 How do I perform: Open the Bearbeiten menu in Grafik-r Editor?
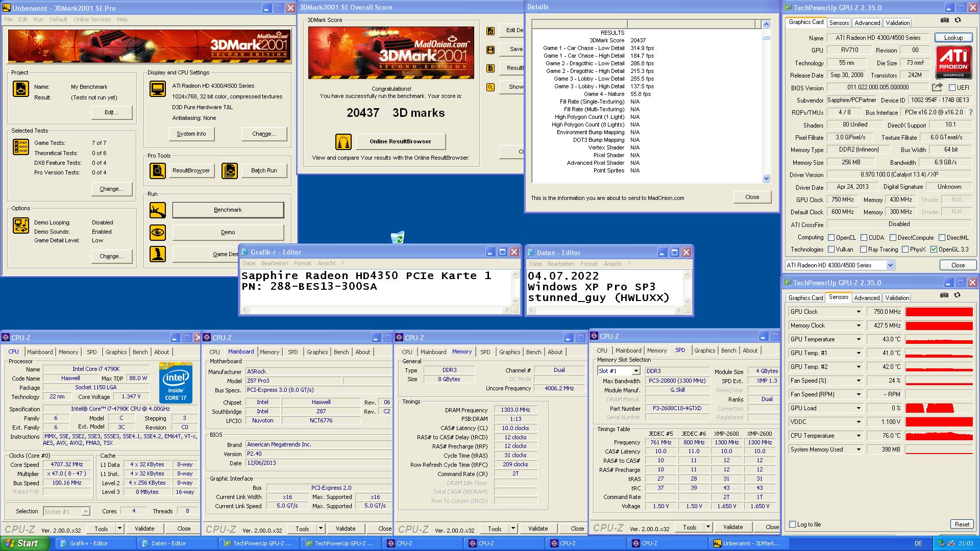coord(275,264)
